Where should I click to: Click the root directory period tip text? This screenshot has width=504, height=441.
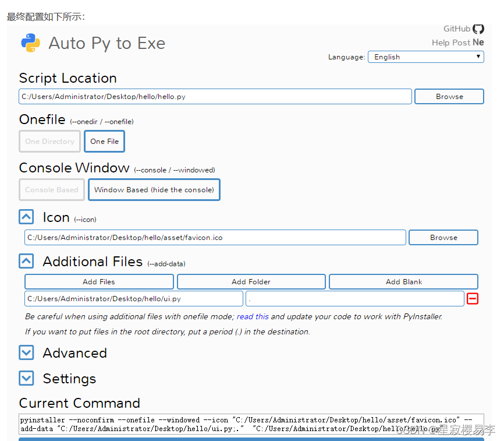(168, 332)
